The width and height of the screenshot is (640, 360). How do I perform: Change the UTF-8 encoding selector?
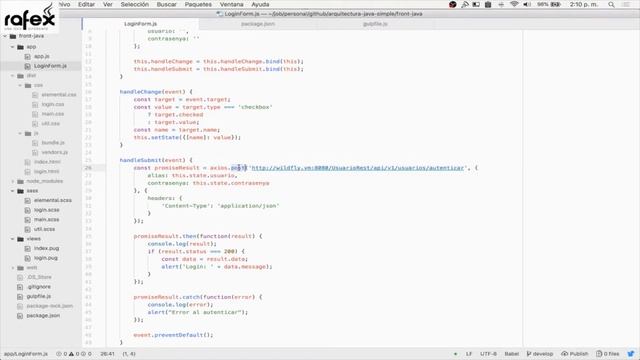pos(488,354)
